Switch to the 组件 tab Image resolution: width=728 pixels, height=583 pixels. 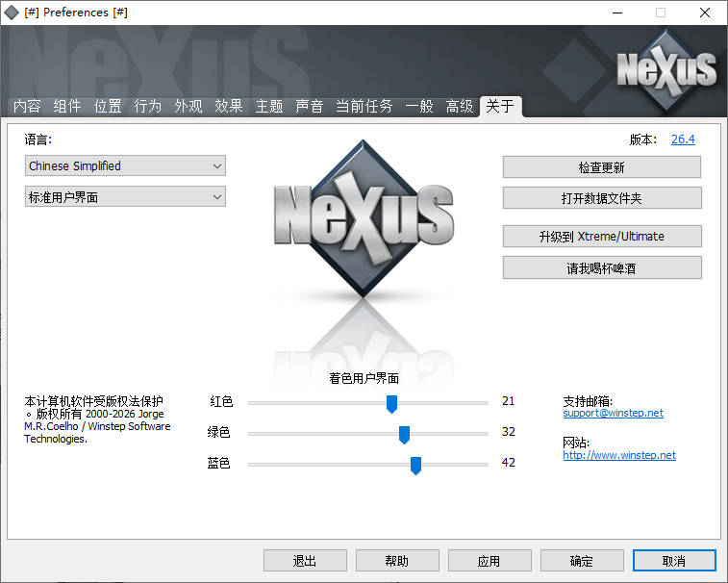click(x=67, y=107)
